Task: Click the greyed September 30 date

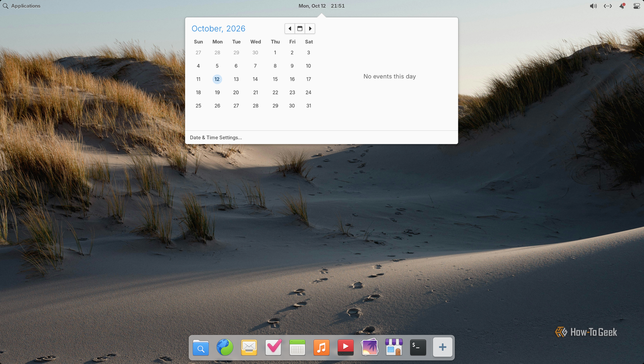Action: [x=255, y=53]
